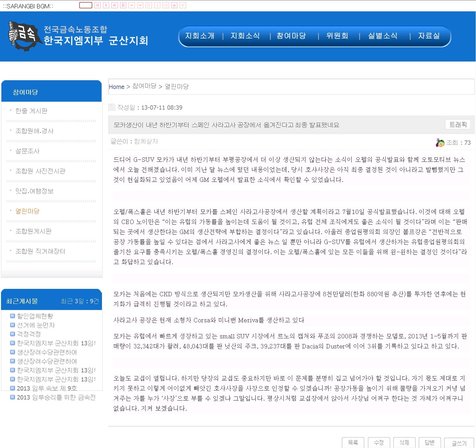Screen dimensions: 476x448
Task: Open 설문조사 sidebar item
Action: (x=27, y=151)
